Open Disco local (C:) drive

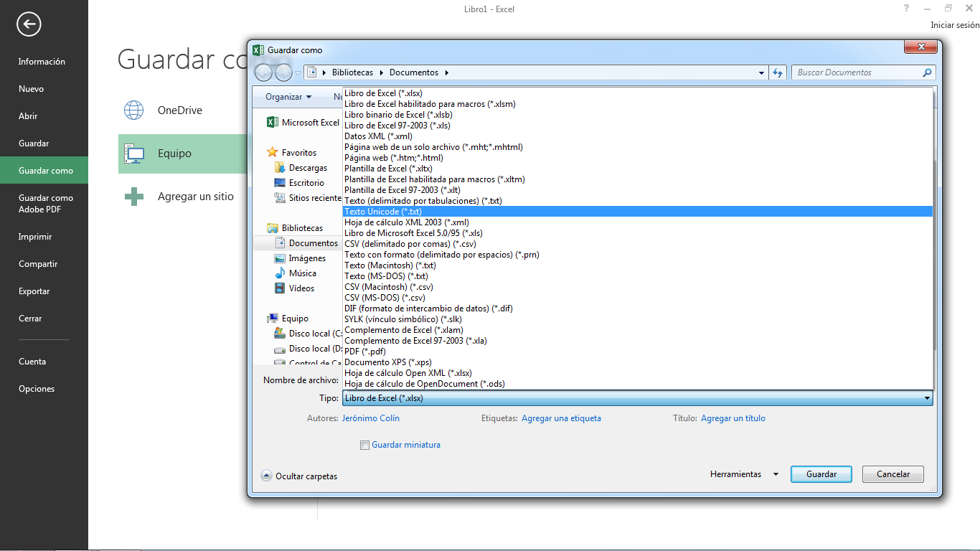pos(308,334)
